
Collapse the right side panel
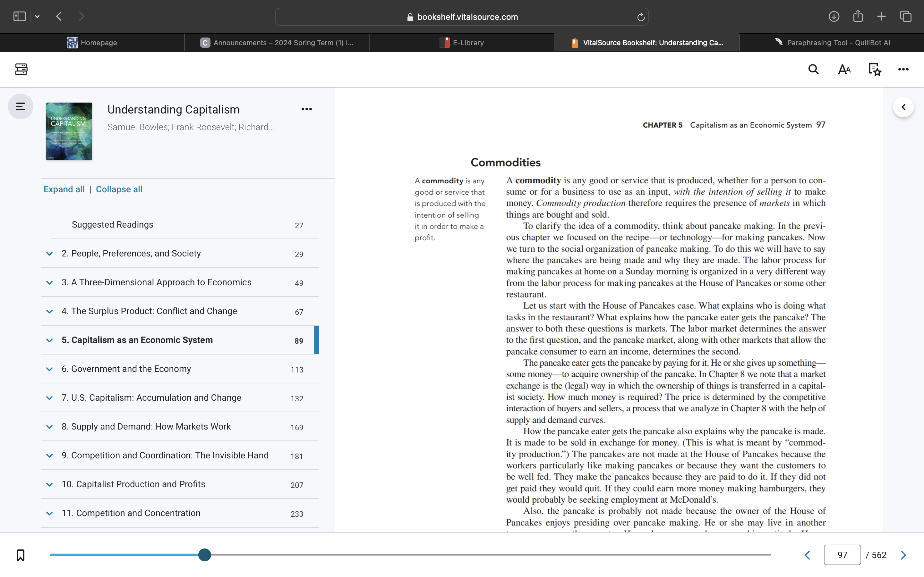(x=903, y=107)
